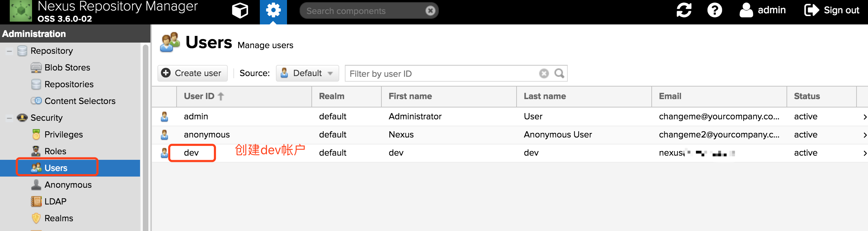Click the Blob Stores icon
The width and height of the screenshot is (868, 231).
pos(36,67)
